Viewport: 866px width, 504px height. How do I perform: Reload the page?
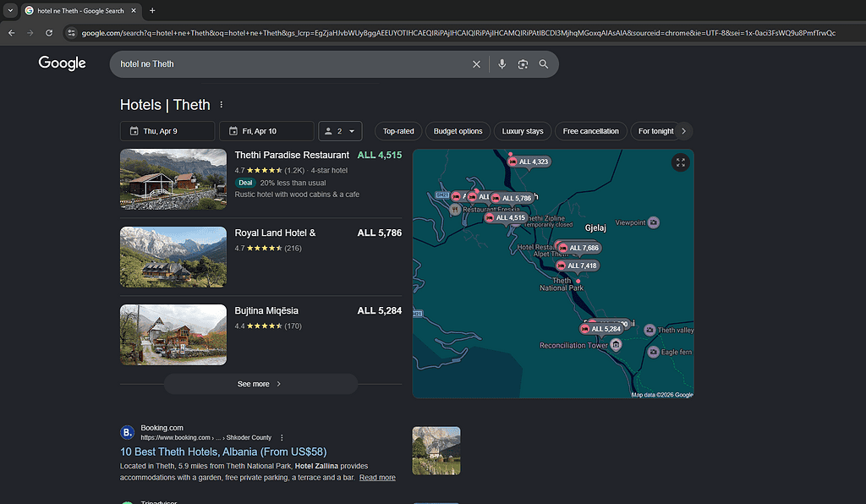click(x=49, y=33)
